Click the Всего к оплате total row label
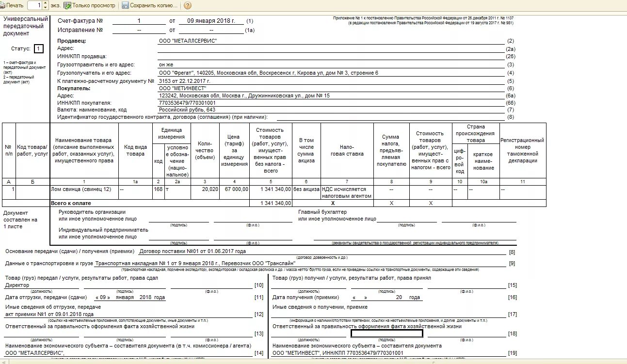The width and height of the screenshot is (627, 364). point(71,203)
